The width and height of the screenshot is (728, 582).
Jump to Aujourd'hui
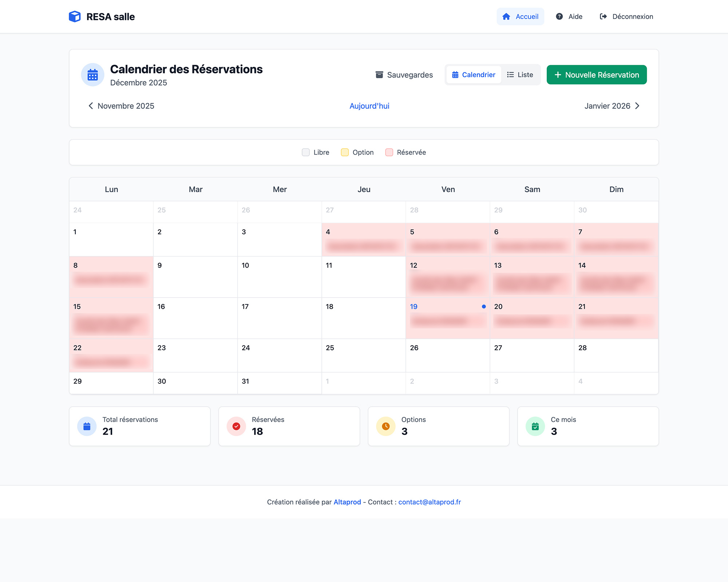[x=369, y=106]
